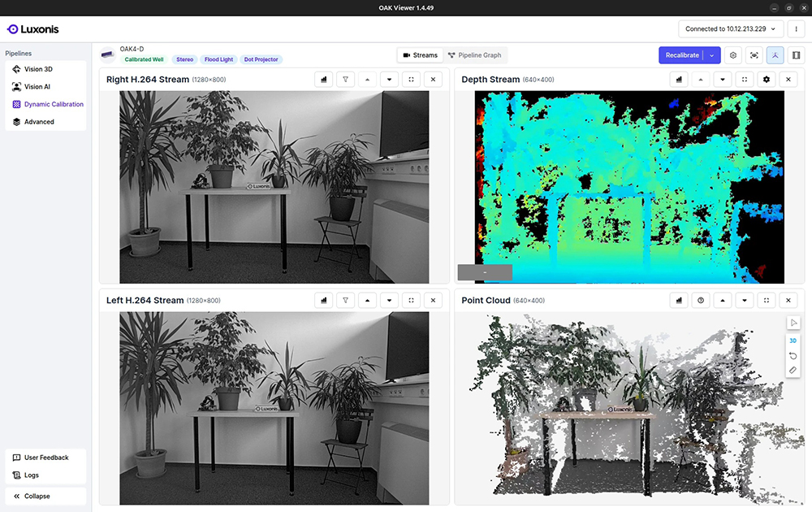Screen dimensions: 812x512
Task: Toggle 3D mode in Point Cloud
Action: point(793,341)
